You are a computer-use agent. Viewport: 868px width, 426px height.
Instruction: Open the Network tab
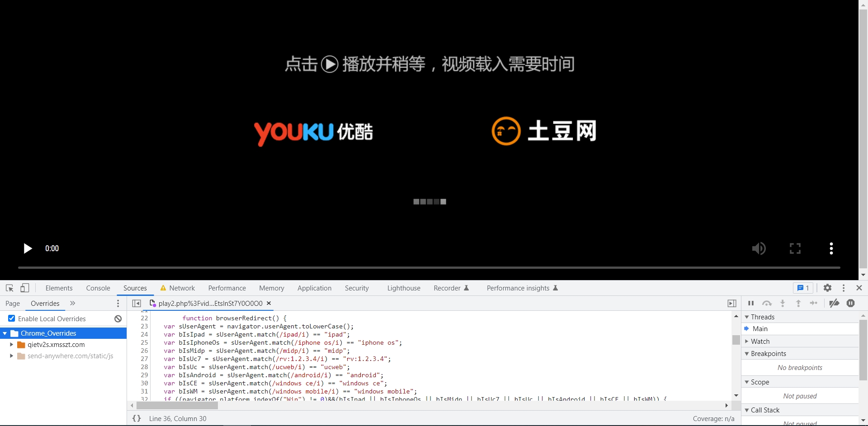click(178, 288)
